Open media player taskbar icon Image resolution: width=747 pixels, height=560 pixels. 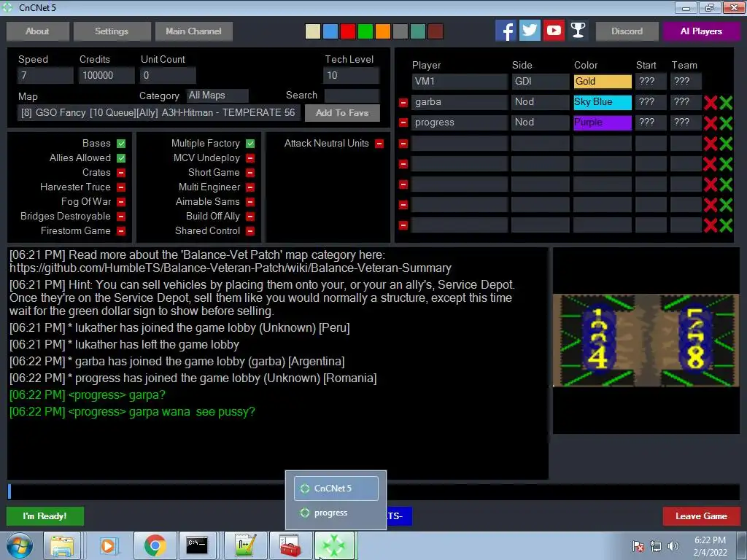108,545
